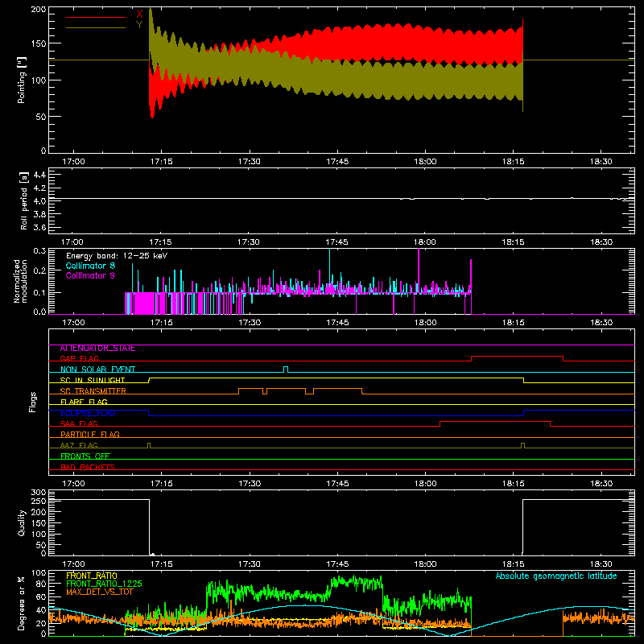Click the 18:00 tick label under Roll period plot
The image size is (644, 644).
pyautogui.click(x=425, y=242)
